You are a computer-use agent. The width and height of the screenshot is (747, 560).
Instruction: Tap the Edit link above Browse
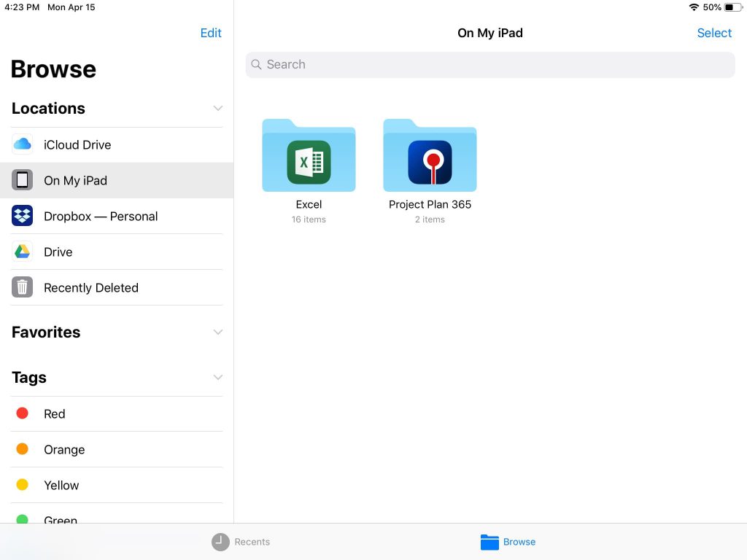point(211,33)
